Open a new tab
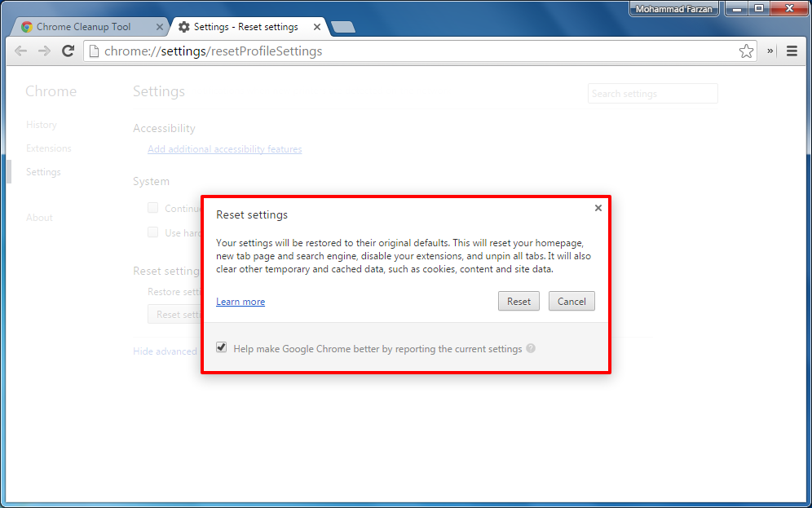 click(343, 27)
